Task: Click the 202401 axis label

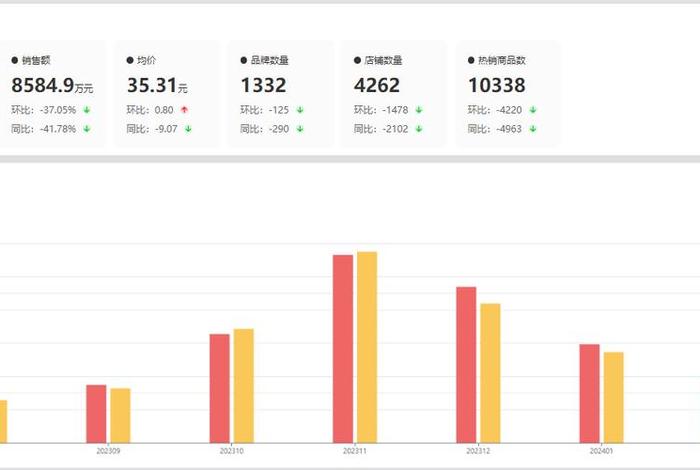Action: point(601,451)
